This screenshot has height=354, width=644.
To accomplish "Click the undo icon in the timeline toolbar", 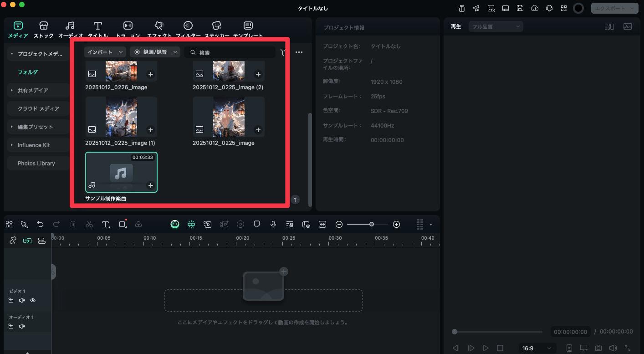I will point(40,224).
